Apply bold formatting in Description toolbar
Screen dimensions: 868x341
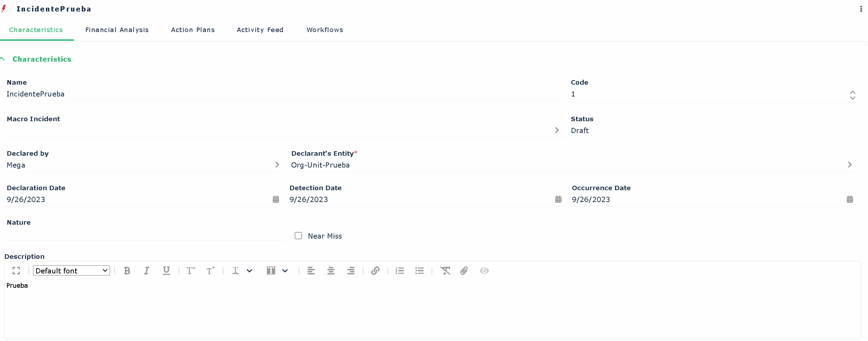(127, 271)
